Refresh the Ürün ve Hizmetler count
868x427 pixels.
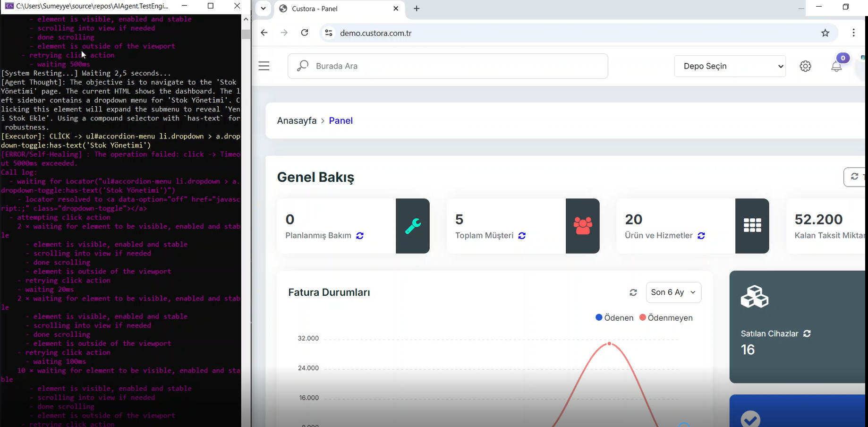pyautogui.click(x=701, y=236)
